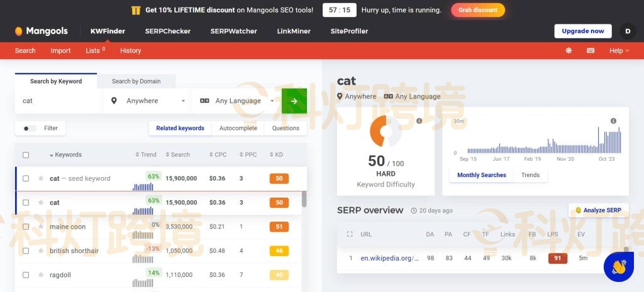Open LinkMiner in top navigation
Viewport: 644px width, 292px height.
point(294,31)
